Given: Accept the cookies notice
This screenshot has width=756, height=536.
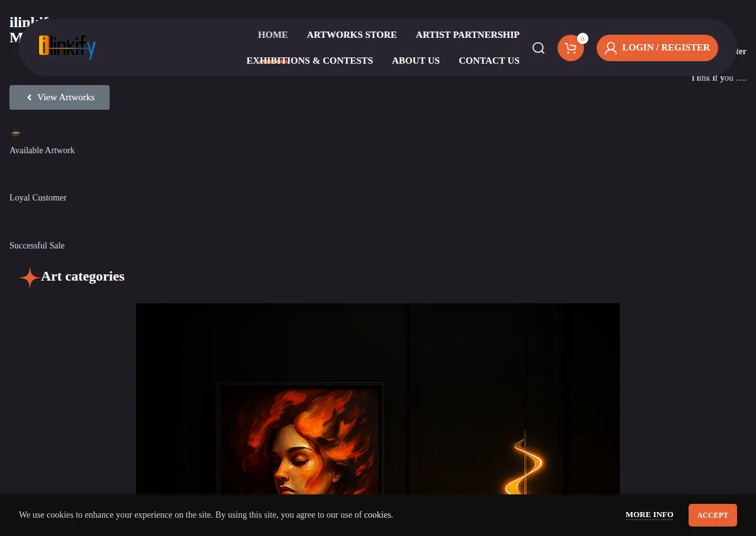Looking at the screenshot, I should pos(713,515).
